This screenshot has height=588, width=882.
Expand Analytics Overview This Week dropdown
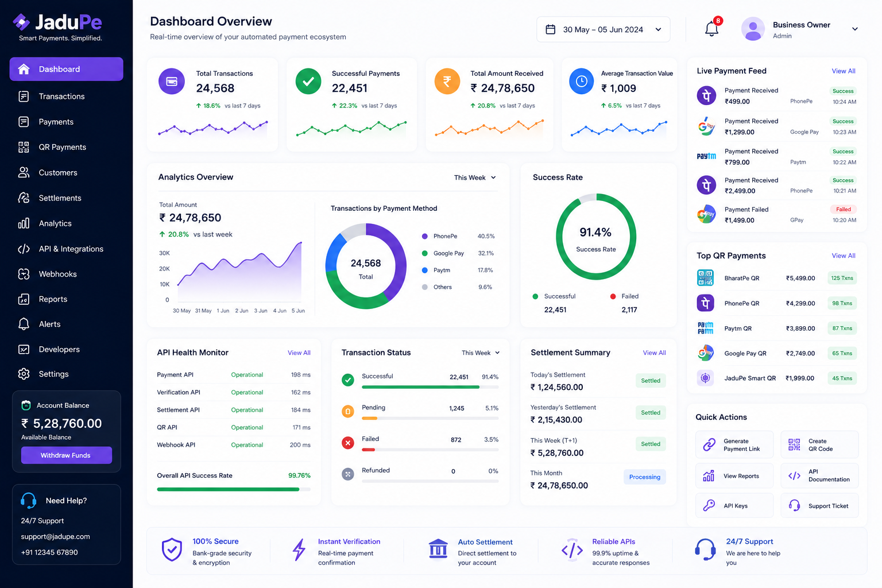pyautogui.click(x=475, y=177)
